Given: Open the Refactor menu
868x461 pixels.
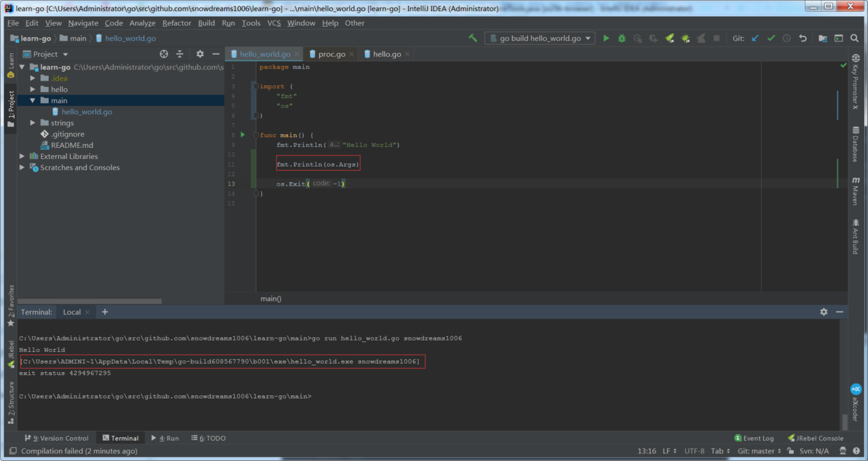Looking at the screenshot, I should point(176,22).
